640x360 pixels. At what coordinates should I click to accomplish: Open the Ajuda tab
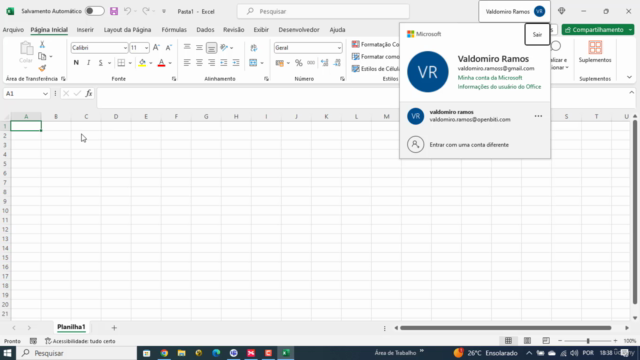coord(337,30)
